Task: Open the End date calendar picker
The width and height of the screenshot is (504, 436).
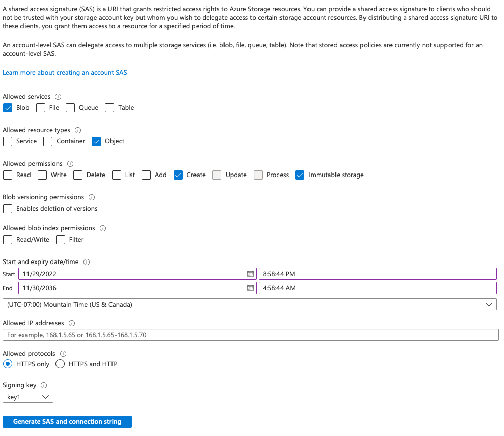Action: [250, 287]
